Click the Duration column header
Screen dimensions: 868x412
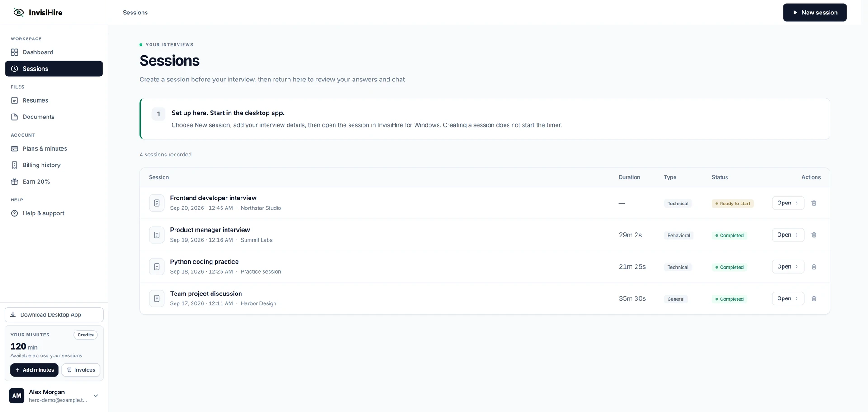click(x=629, y=177)
